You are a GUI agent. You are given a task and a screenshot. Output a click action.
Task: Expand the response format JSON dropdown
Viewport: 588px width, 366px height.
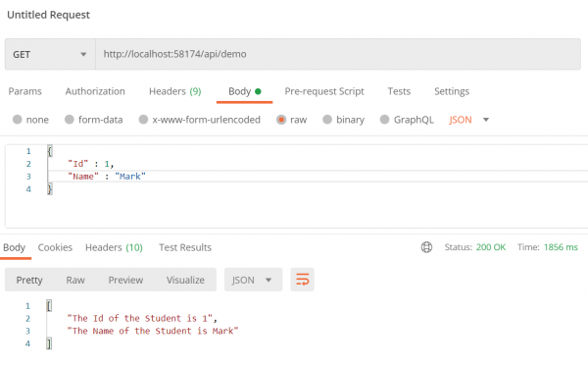(253, 280)
